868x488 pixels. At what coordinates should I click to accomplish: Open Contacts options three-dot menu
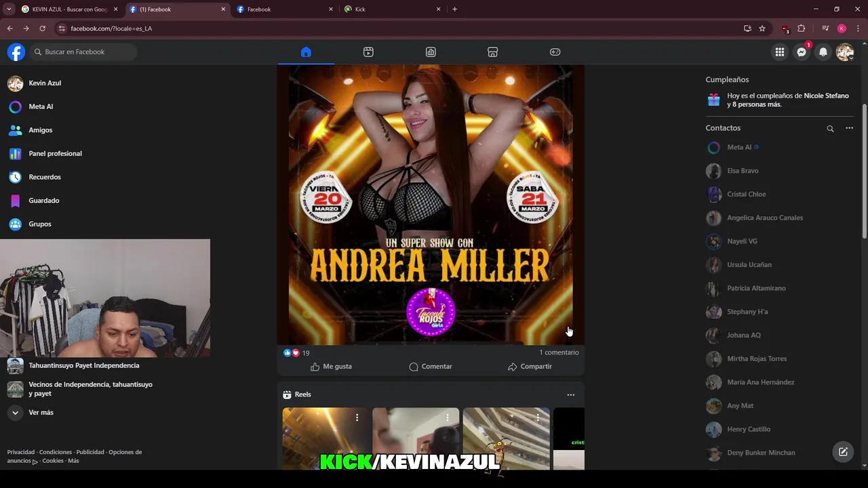pyautogui.click(x=849, y=128)
